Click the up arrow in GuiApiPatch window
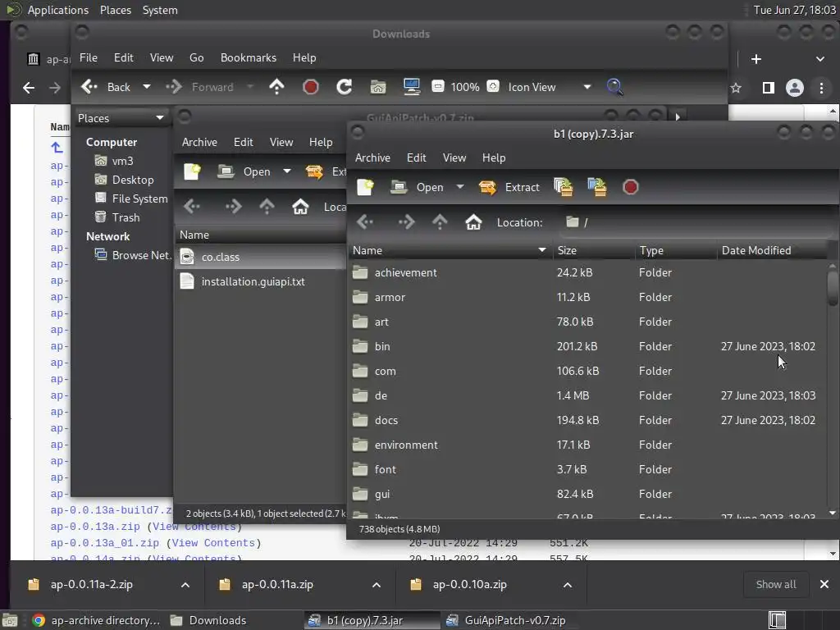Image resolution: width=840 pixels, height=630 pixels. [x=267, y=206]
